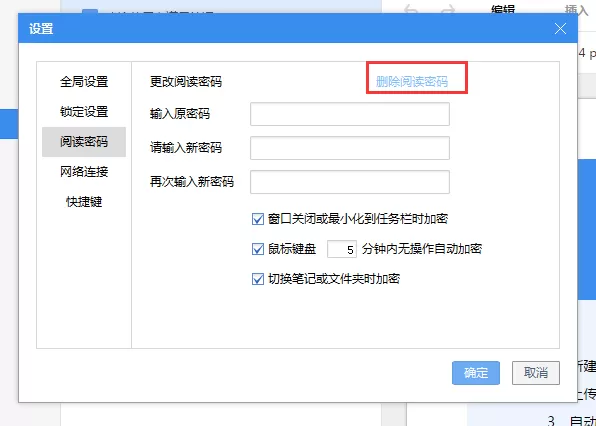Open the 快捷键 section
Screen dimensions: 596x426
click(84, 202)
